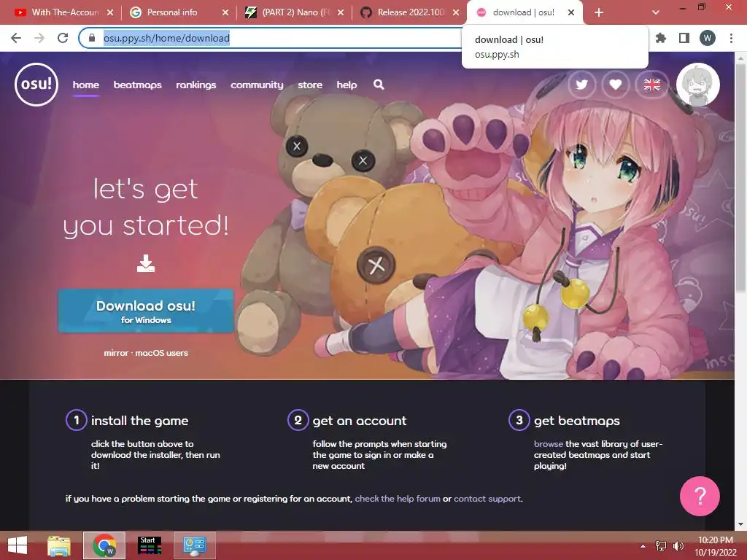Open the Start tiles app in taskbar

coord(150,545)
